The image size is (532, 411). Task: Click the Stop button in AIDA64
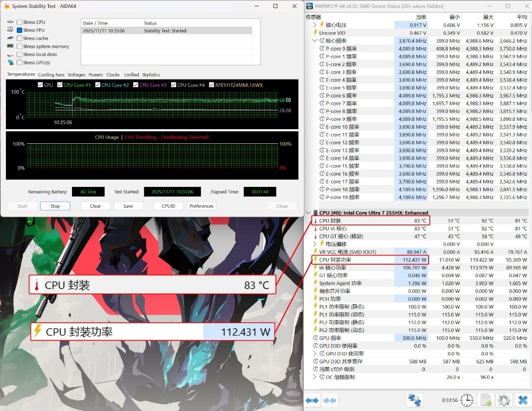[55, 206]
